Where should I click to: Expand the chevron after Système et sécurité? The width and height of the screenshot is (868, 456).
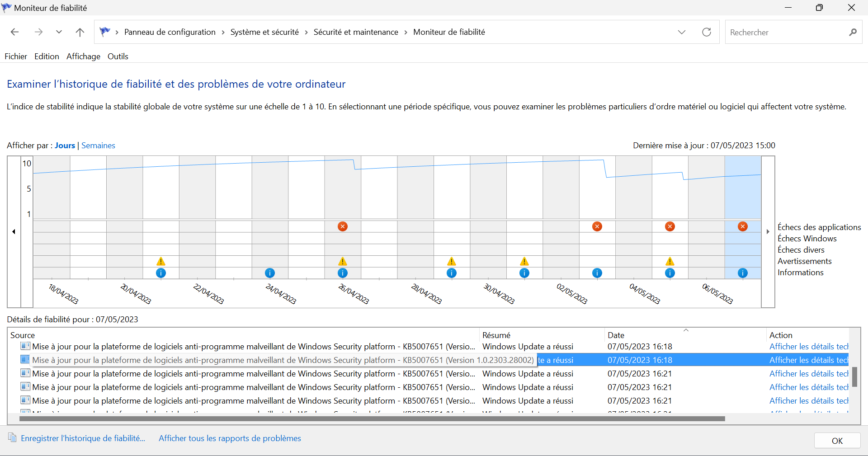(306, 32)
